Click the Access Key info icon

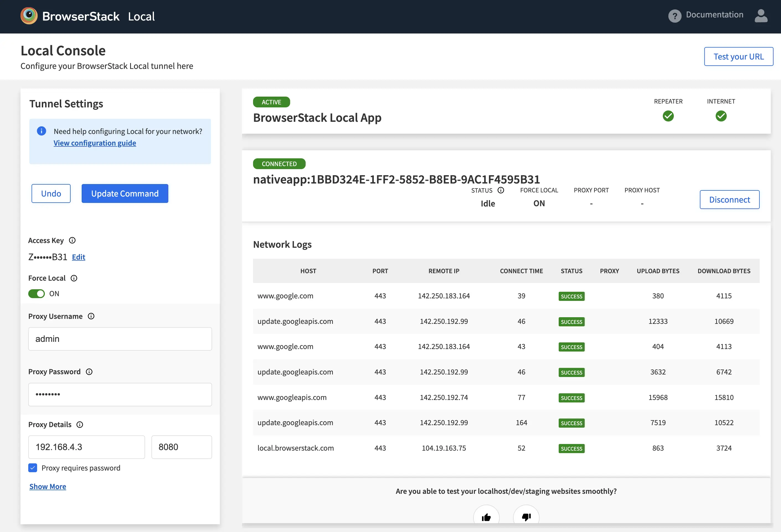coord(72,240)
